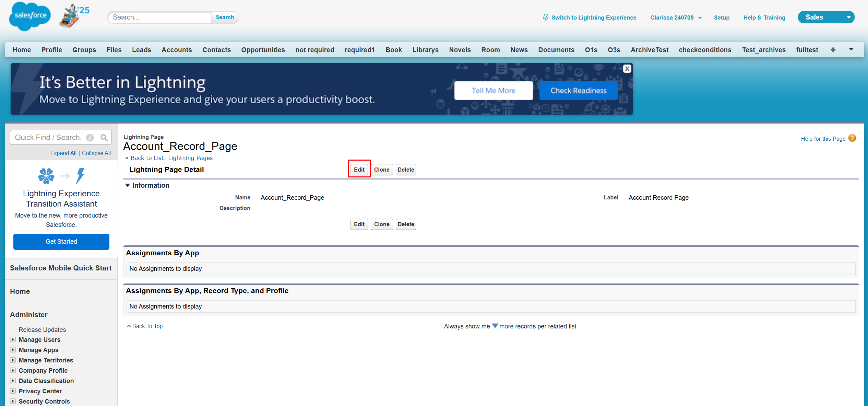Click the plus icon to add tabs
Image resolution: width=868 pixels, height=406 pixels.
pyautogui.click(x=833, y=50)
